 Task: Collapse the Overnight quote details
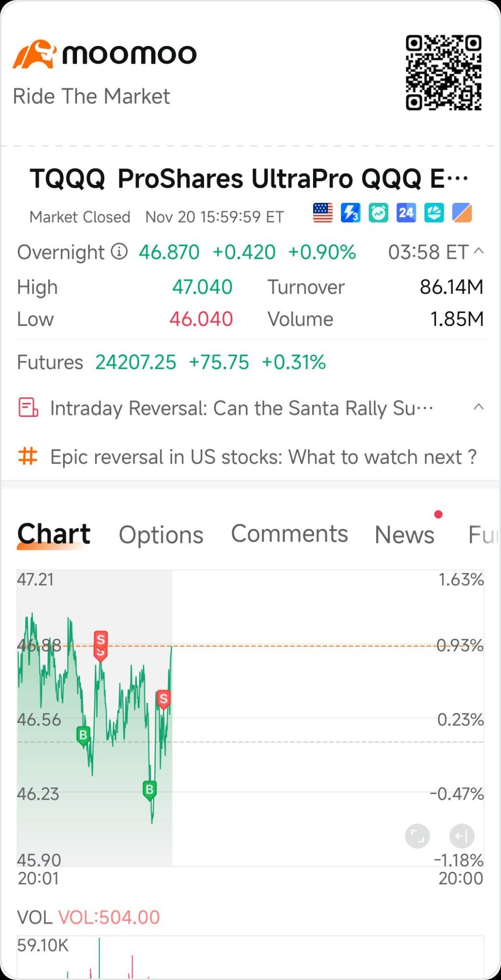pyautogui.click(x=479, y=251)
